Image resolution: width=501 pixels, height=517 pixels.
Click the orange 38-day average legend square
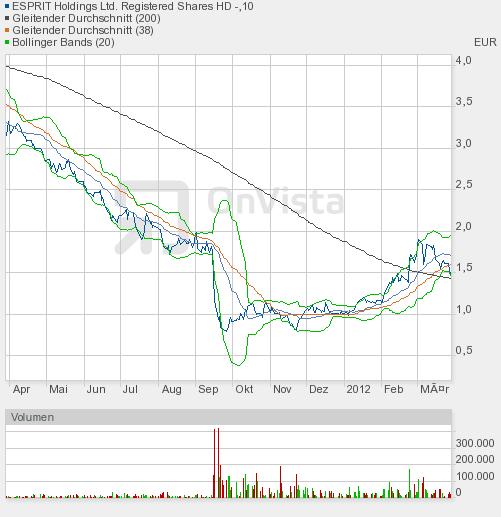point(7,30)
